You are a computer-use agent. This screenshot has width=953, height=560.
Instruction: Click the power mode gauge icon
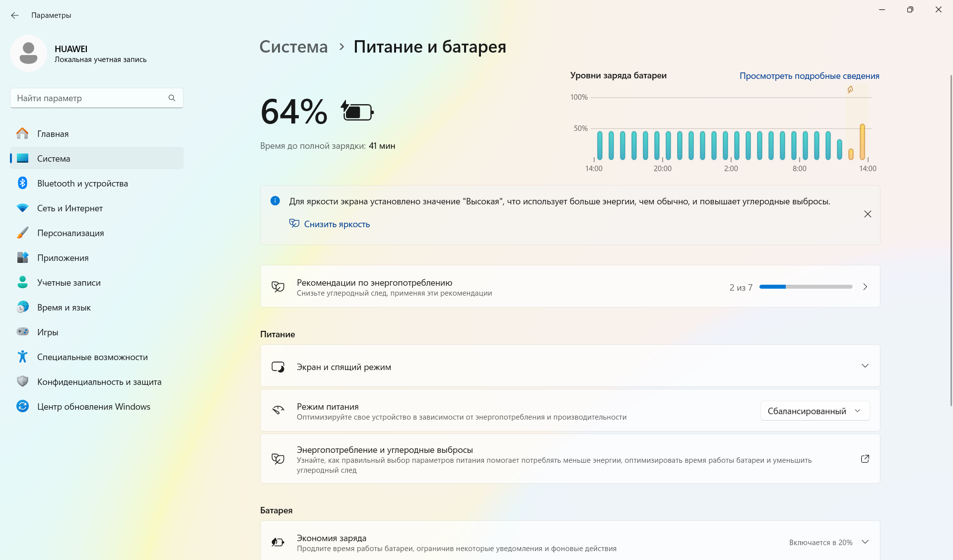point(278,410)
